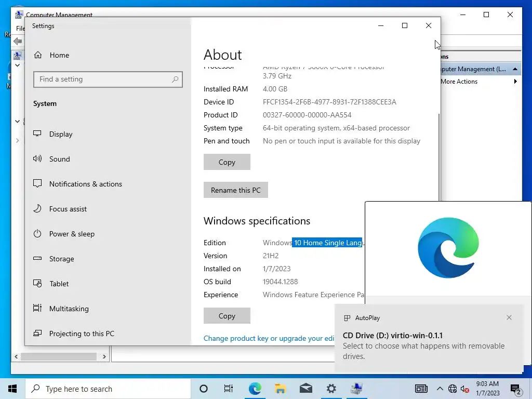Open Storage settings
532x399 pixels.
54,259
